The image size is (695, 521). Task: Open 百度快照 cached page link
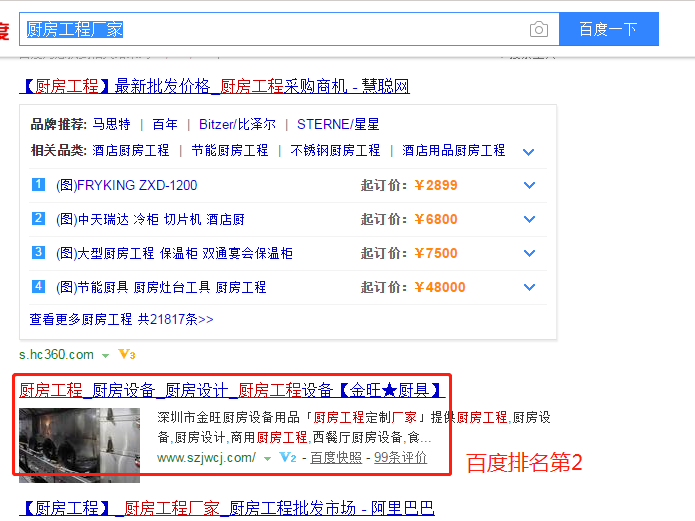[x=336, y=458]
